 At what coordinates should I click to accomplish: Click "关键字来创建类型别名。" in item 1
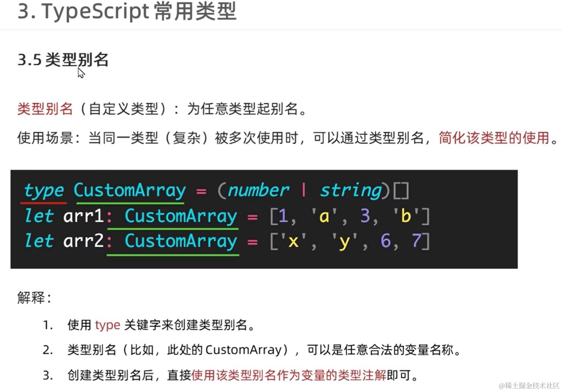click(190, 325)
